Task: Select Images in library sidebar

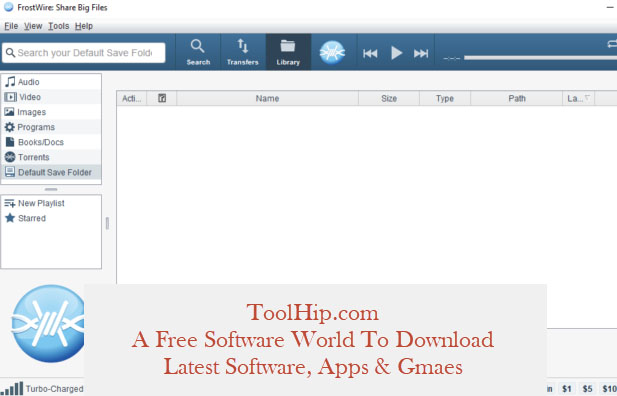Action: 51,112
